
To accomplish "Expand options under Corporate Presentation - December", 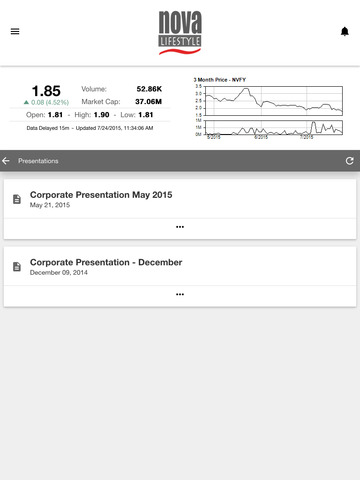I will pos(180,294).
